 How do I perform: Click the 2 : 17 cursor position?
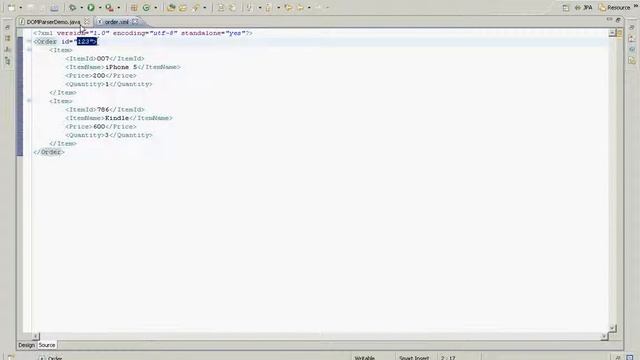click(x=448, y=358)
